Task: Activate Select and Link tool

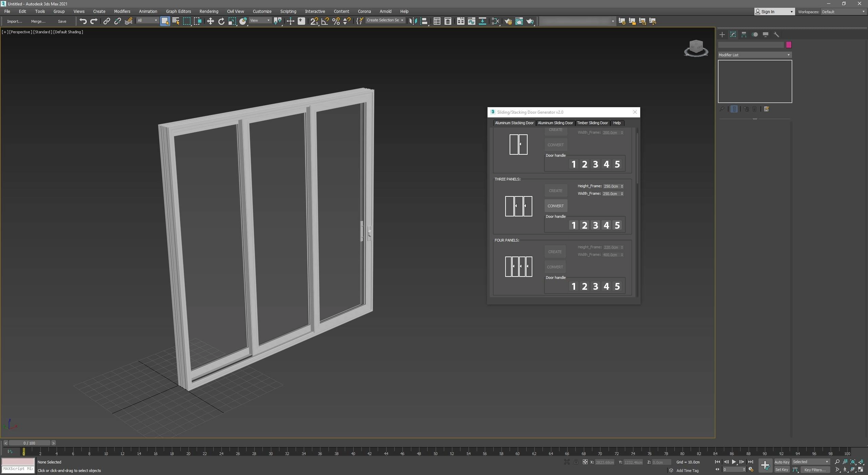Action: click(x=106, y=21)
